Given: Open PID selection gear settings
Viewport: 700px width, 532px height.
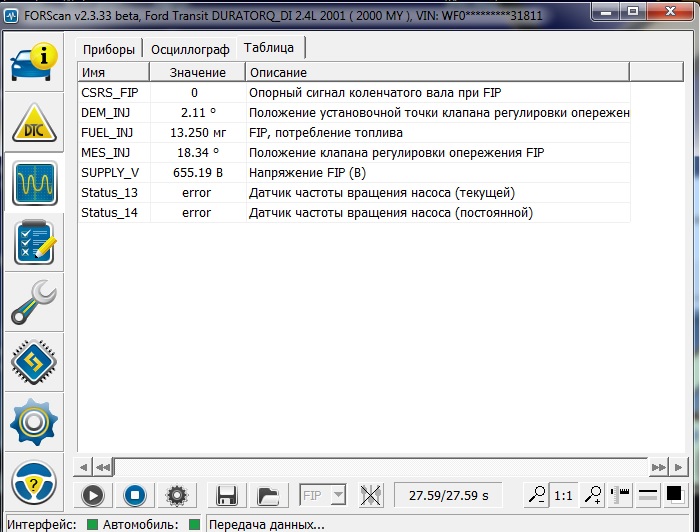Looking at the screenshot, I should click(177, 495).
